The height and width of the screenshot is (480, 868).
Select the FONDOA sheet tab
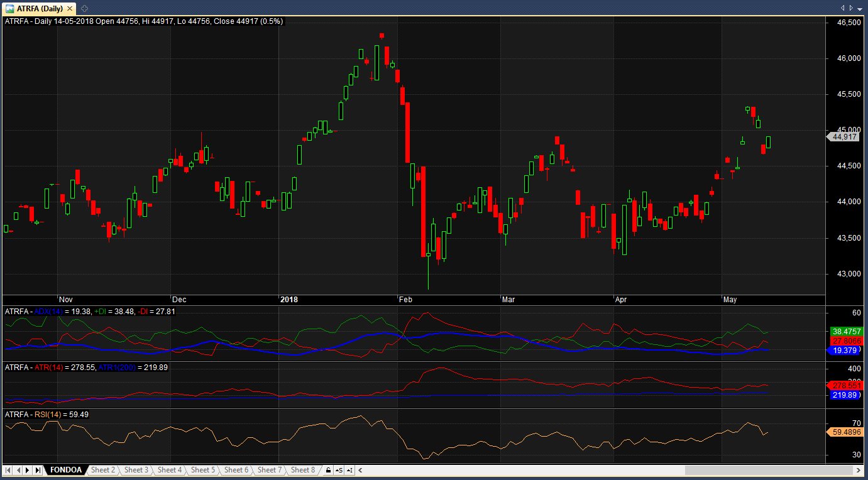click(65, 470)
